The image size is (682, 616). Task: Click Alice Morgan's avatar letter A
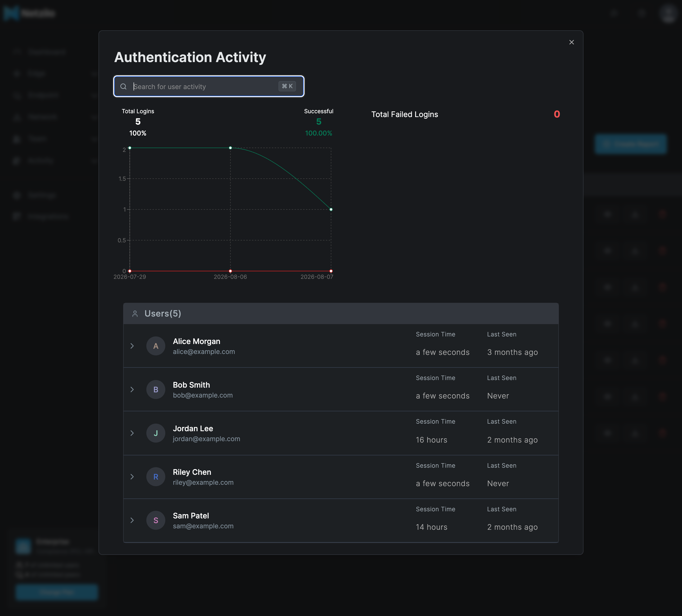tap(156, 346)
